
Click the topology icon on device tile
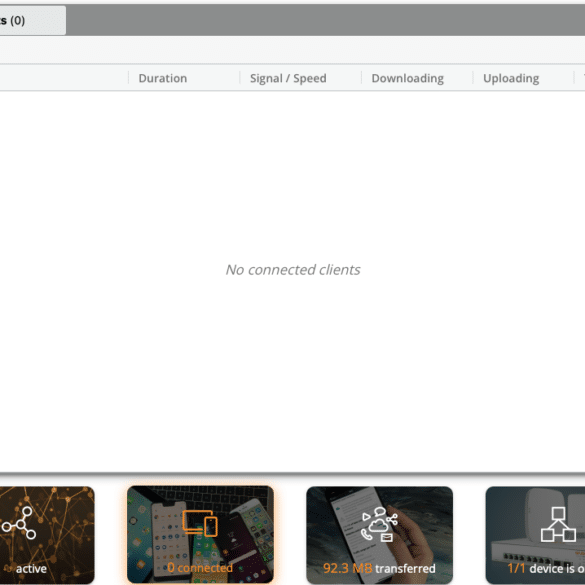(558, 524)
